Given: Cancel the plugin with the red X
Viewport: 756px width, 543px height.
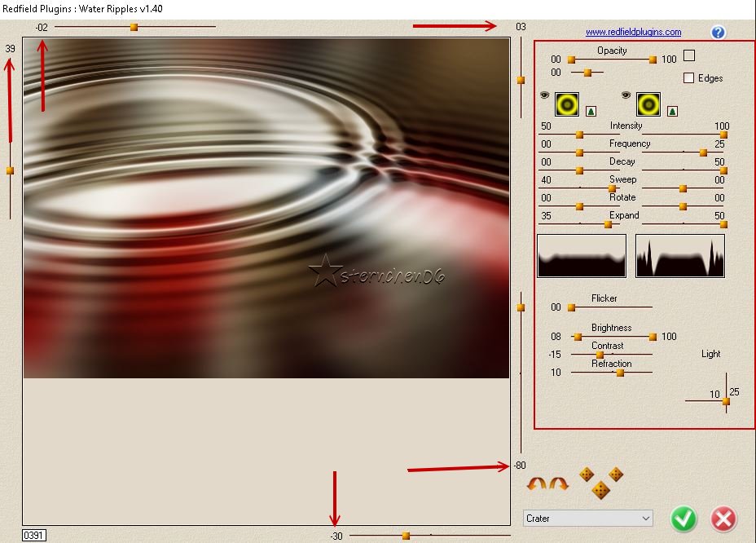Looking at the screenshot, I should tap(723, 519).
